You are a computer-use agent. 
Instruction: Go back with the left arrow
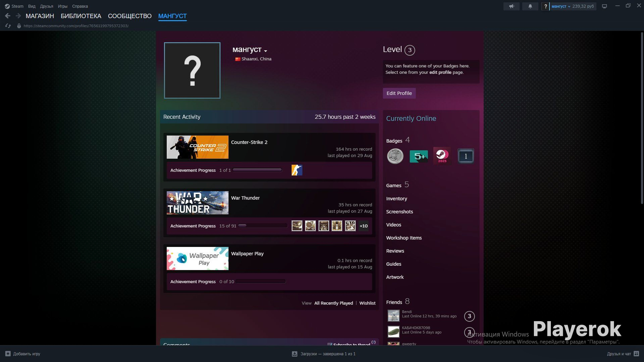coord(8,16)
